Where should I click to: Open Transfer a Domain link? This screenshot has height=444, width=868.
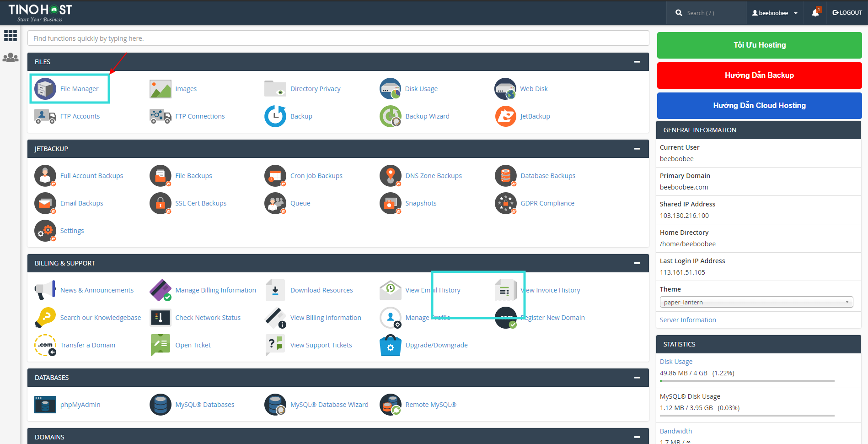click(88, 345)
